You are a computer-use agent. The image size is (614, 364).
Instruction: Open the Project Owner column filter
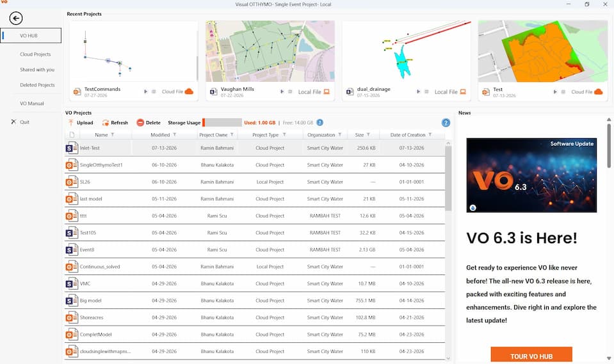tap(232, 134)
